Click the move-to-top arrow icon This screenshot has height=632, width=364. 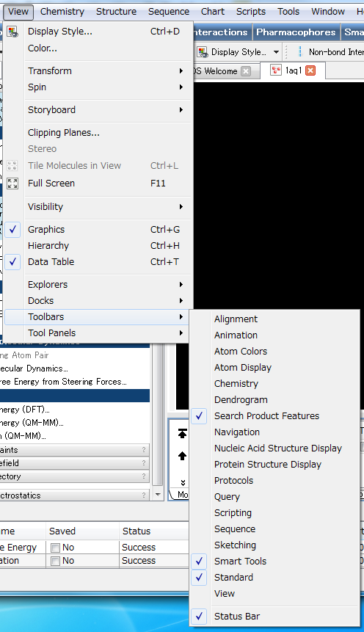click(x=182, y=434)
